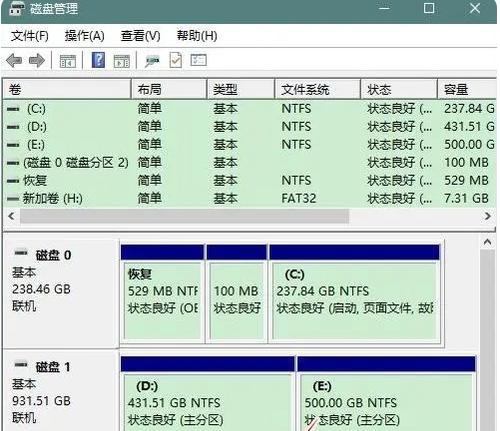This screenshot has height=431, width=500.
Task: Open the 查看(V) menu
Action: [x=140, y=36]
